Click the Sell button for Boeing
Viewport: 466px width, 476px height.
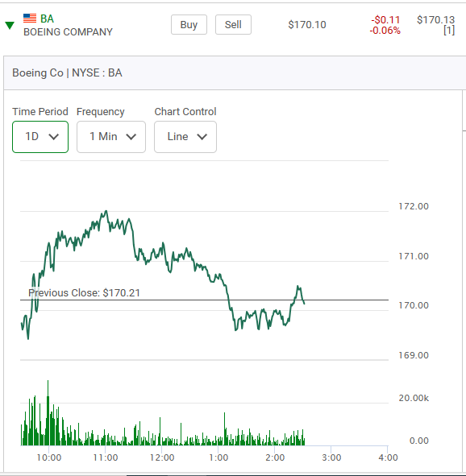233,25
